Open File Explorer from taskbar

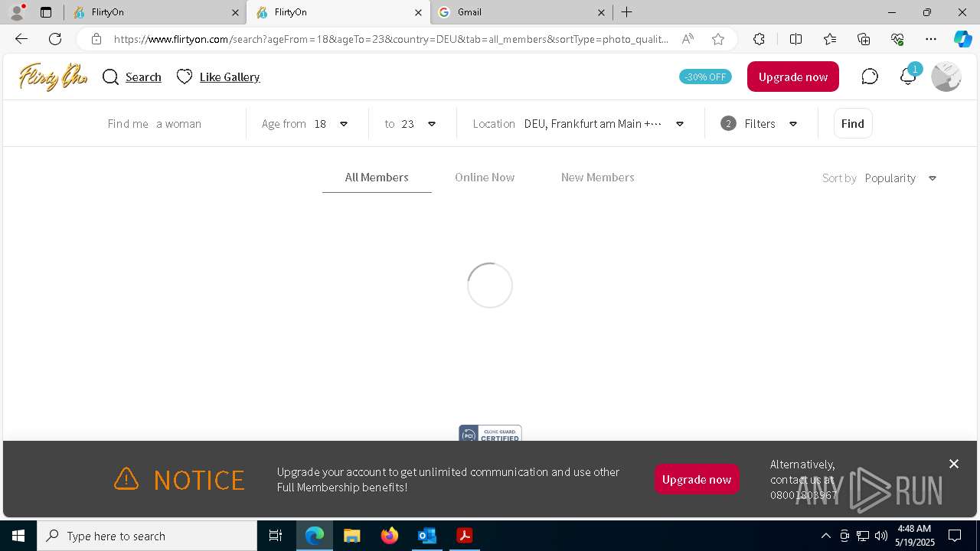pos(351,536)
